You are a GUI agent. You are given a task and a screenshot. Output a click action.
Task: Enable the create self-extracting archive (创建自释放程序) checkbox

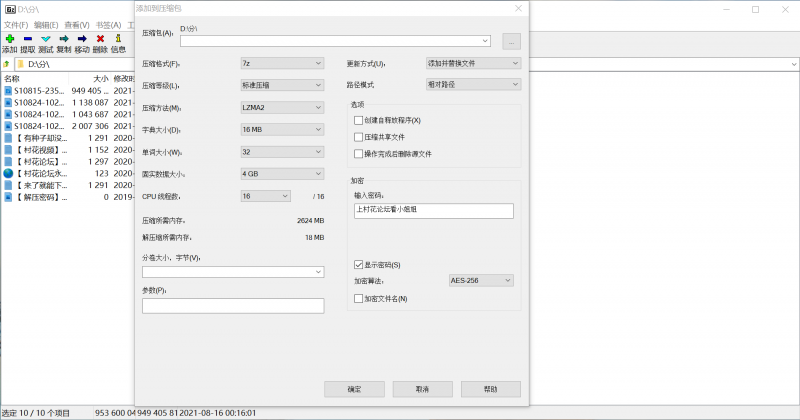(359, 120)
